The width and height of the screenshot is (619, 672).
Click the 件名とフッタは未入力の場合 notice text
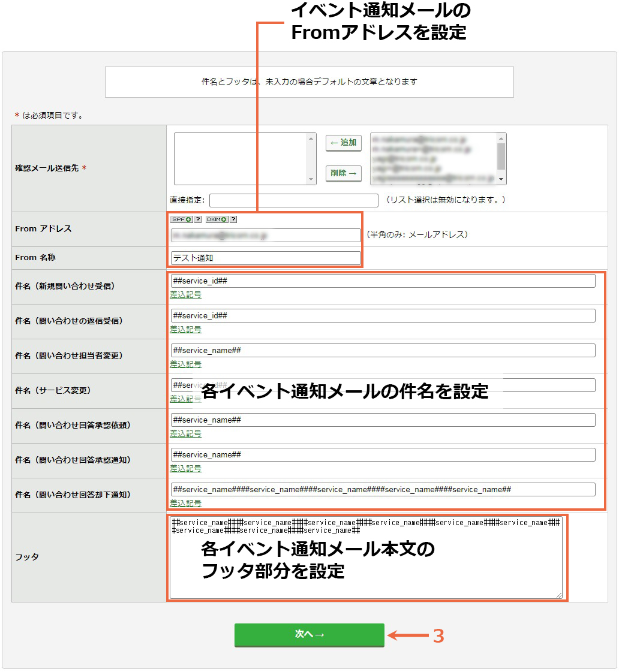click(309, 82)
